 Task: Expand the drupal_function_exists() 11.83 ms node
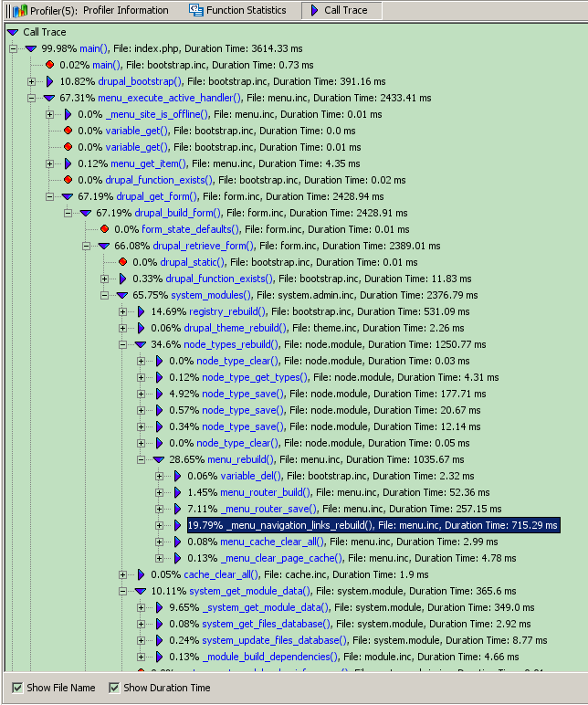click(105, 279)
